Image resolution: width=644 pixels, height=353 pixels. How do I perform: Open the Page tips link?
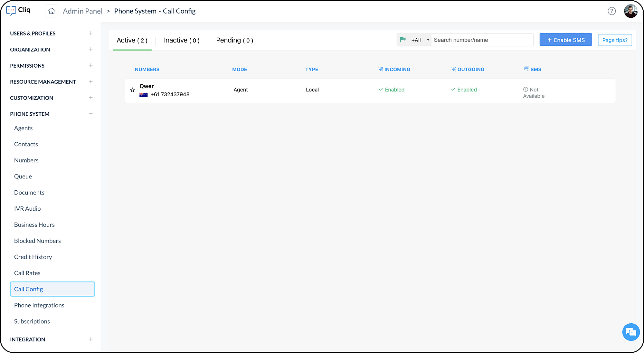point(615,40)
